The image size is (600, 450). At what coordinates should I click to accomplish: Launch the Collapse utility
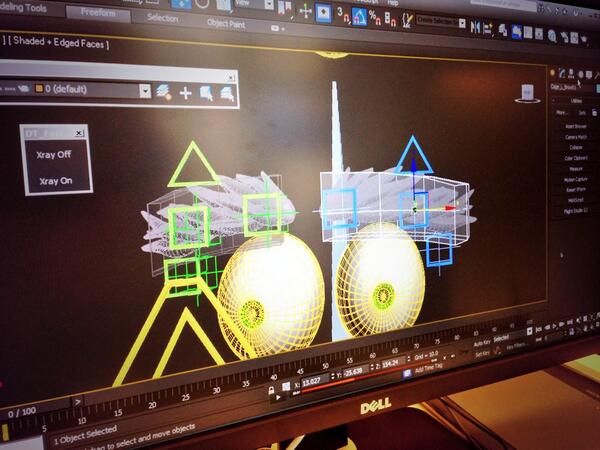point(576,147)
